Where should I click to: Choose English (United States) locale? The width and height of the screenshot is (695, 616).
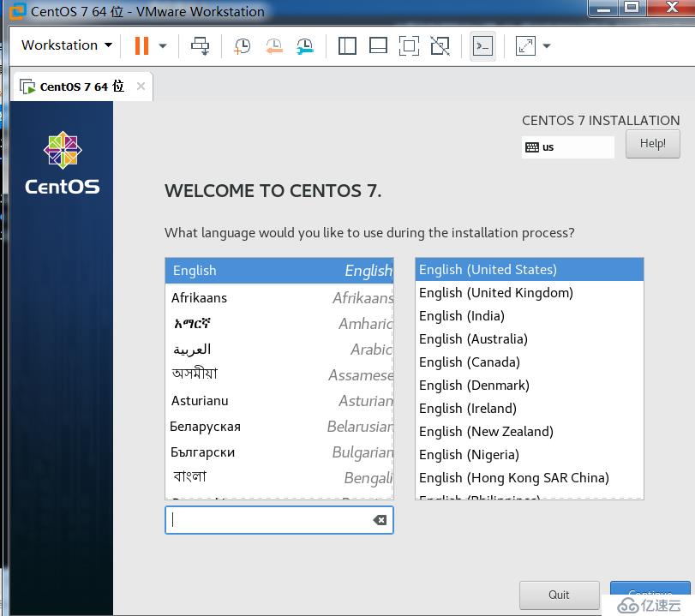[530, 269]
